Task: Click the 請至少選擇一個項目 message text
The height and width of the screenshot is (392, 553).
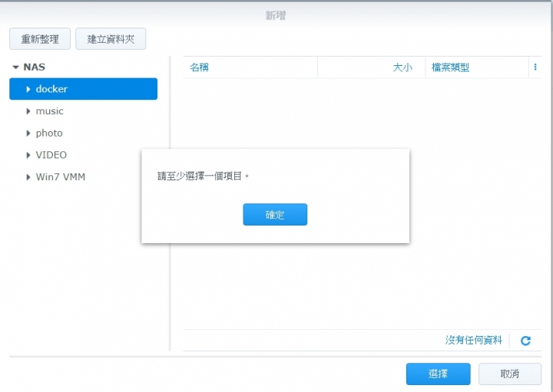Action: [203, 176]
